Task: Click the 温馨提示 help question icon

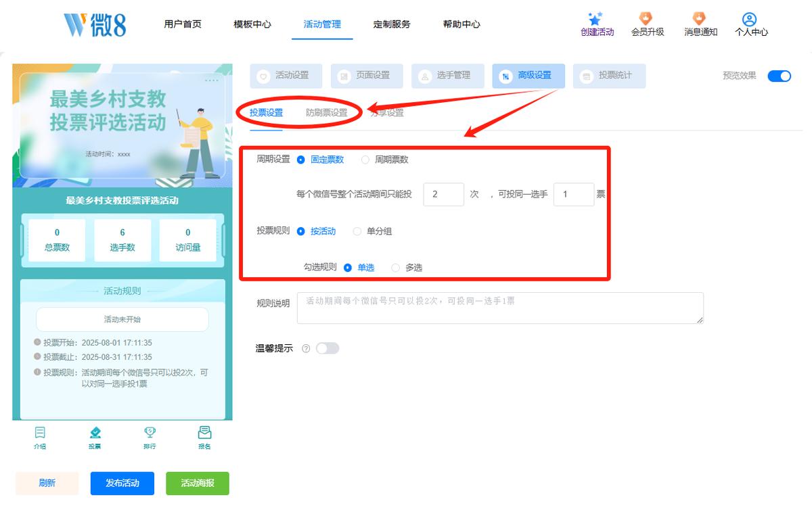Action: point(306,349)
